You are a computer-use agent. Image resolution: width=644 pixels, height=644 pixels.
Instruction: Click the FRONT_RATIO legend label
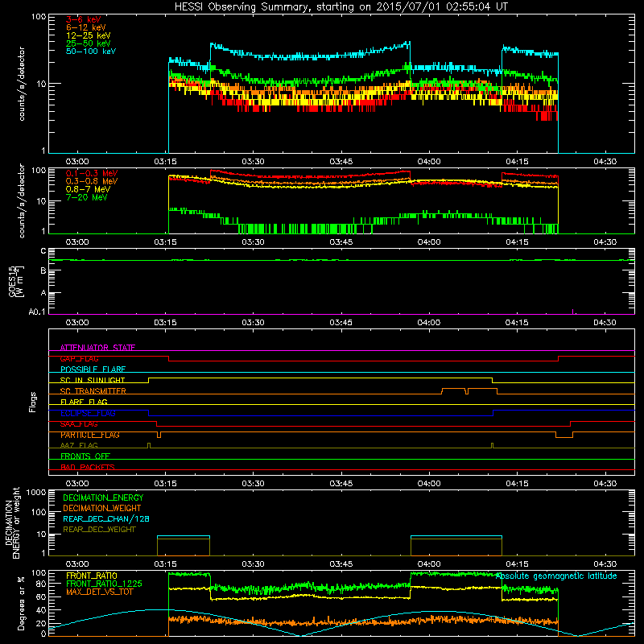tap(92, 576)
